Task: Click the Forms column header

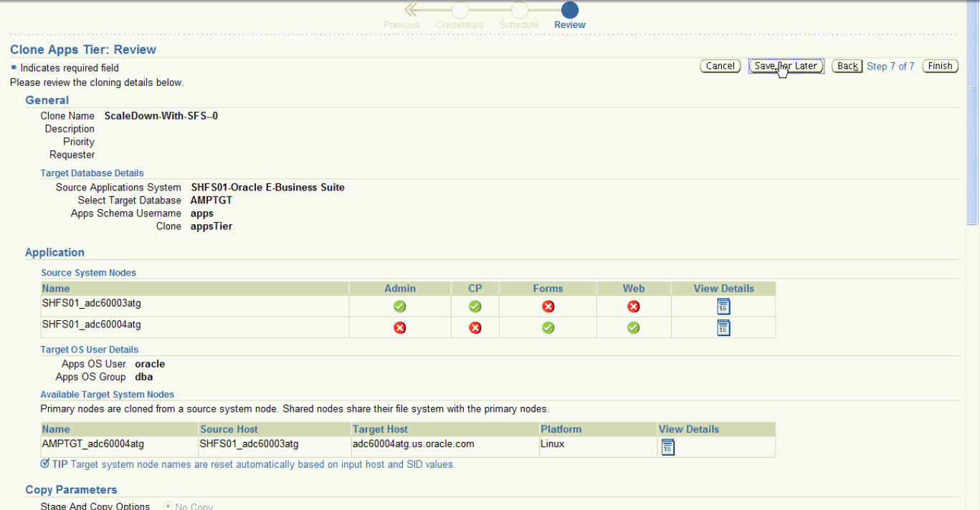Action: coord(548,288)
